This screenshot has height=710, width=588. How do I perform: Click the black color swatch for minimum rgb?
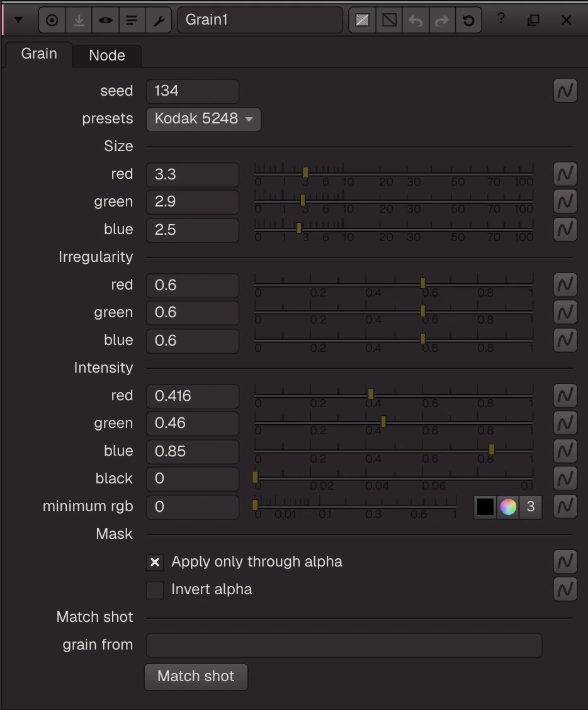[x=485, y=507]
